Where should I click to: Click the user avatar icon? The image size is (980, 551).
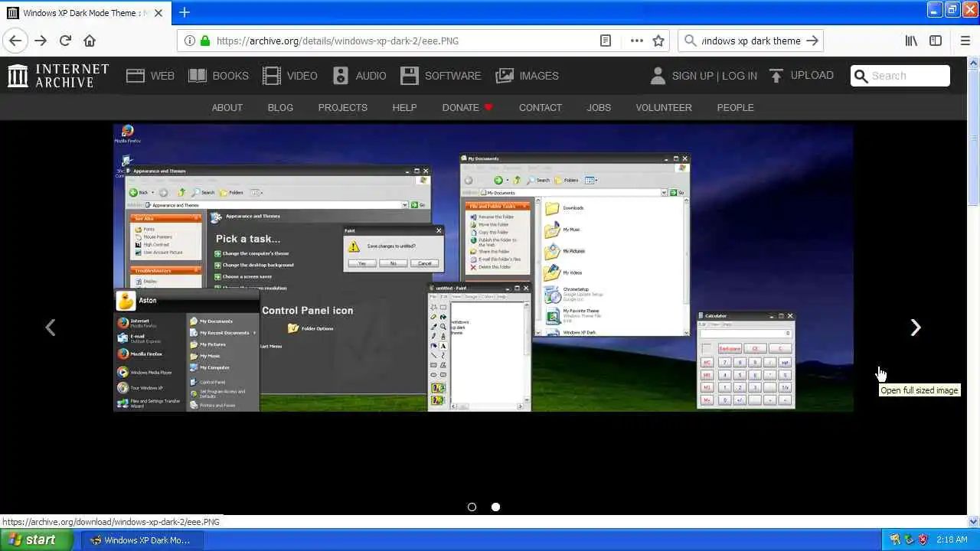(x=658, y=75)
